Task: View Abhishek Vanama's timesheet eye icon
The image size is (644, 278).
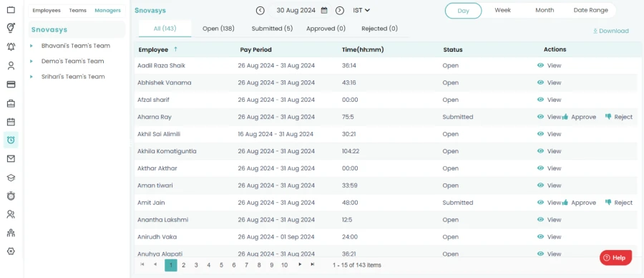Action: (x=540, y=82)
